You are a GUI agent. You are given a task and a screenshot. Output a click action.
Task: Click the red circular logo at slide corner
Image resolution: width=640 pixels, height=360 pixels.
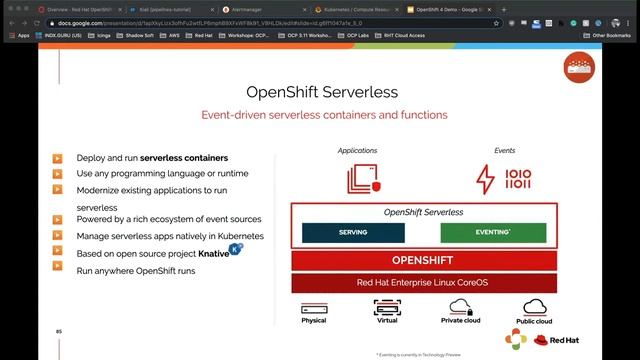pos(579,67)
